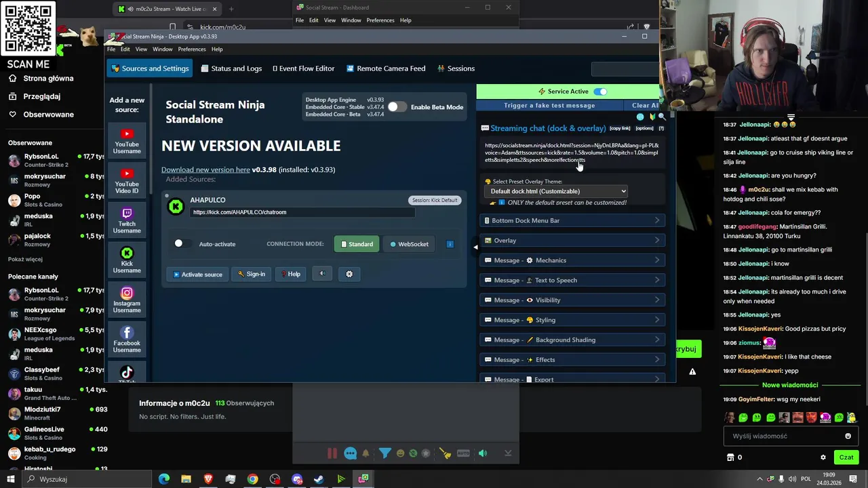Open Microsoft Edge from taskbar
Screen dimensions: 868x488
[164, 479]
